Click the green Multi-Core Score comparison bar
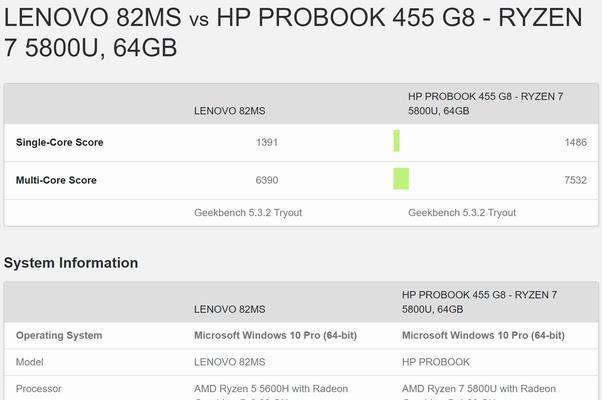Screen dimensions: 602x400 pos(401,179)
